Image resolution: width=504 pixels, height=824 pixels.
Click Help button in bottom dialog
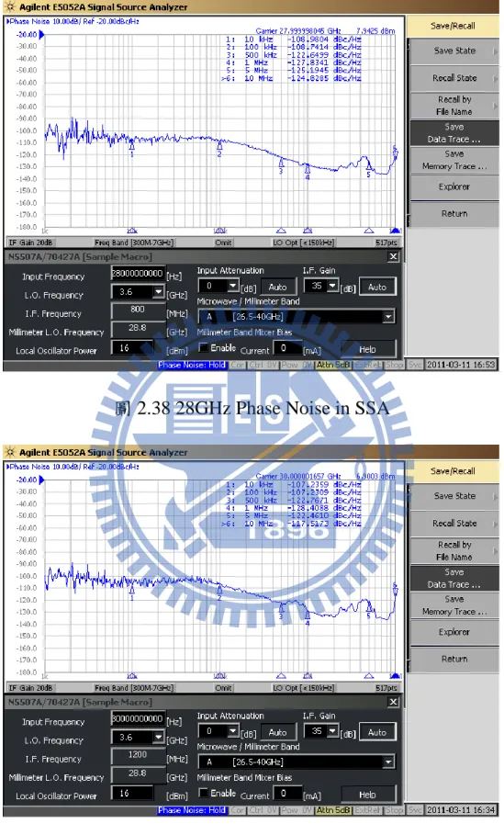click(367, 795)
